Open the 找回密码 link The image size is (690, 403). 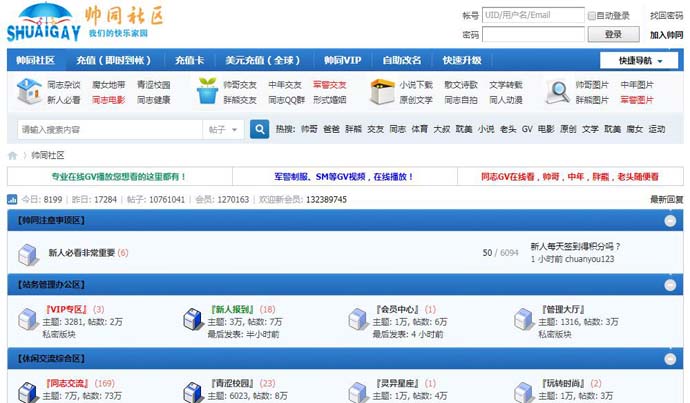pos(666,16)
